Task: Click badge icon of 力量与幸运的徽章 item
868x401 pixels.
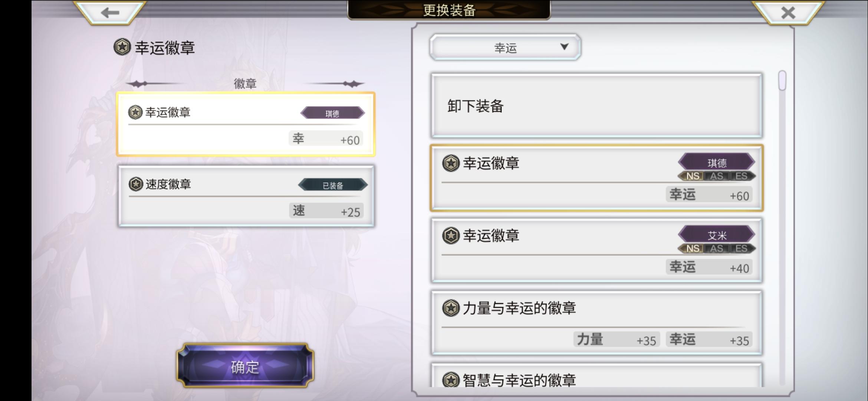Action: (x=451, y=308)
